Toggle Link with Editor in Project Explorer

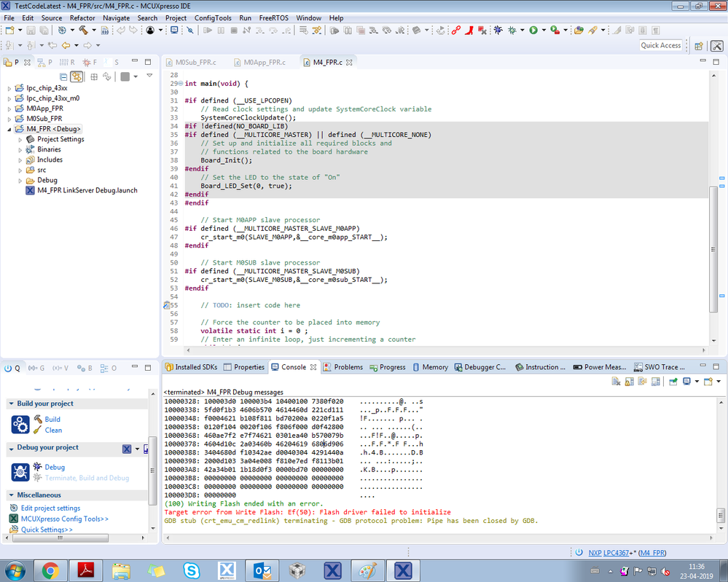tap(77, 76)
